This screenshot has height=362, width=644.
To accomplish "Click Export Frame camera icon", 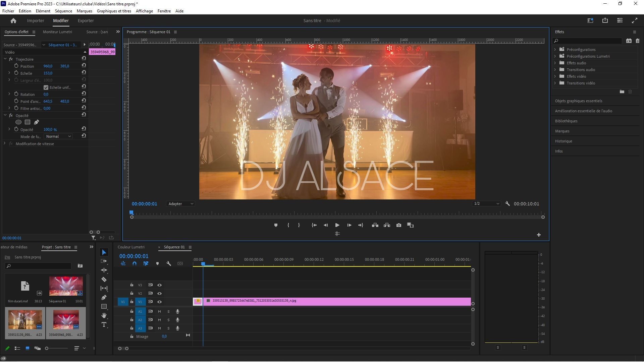I will point(398,225).
